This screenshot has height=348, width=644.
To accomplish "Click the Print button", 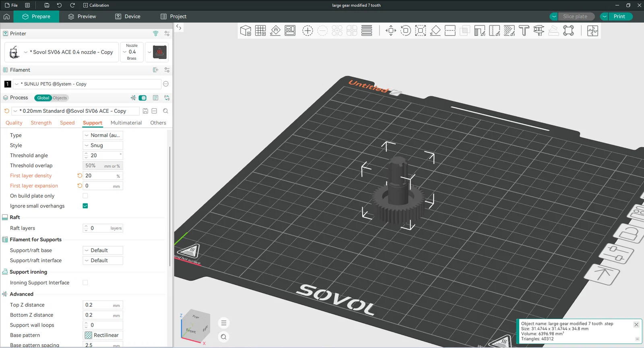I will click(619, 17).
